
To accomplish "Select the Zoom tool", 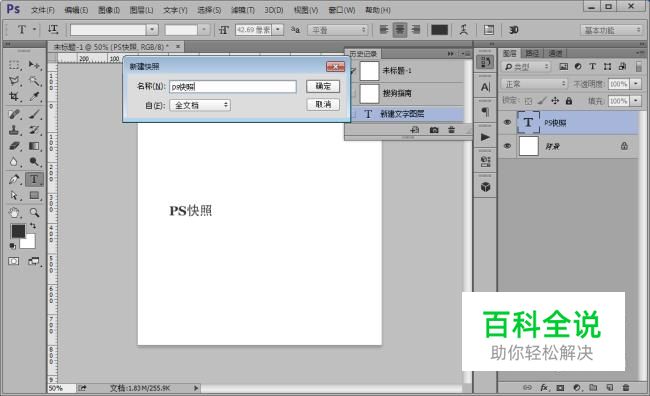I will (34, 213).
